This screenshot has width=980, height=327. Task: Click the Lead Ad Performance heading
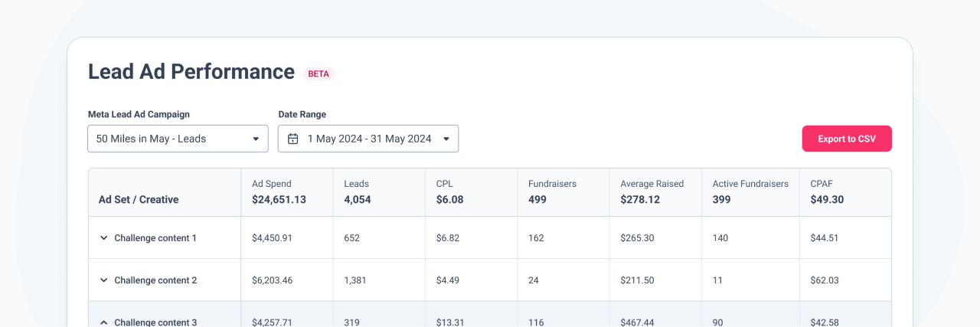tap(191, 71)
